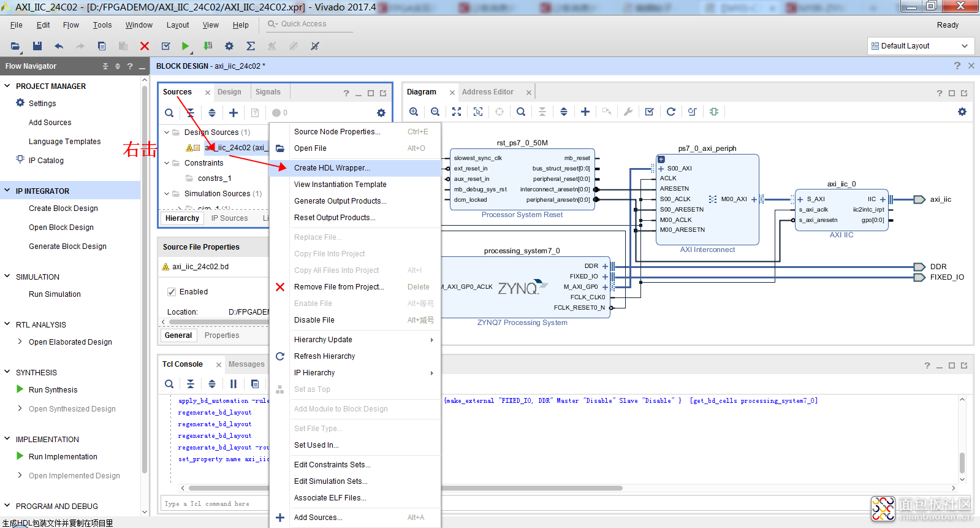Click search icon in Sources panel
Screen dimensions: 980x528
click(169, 113)
